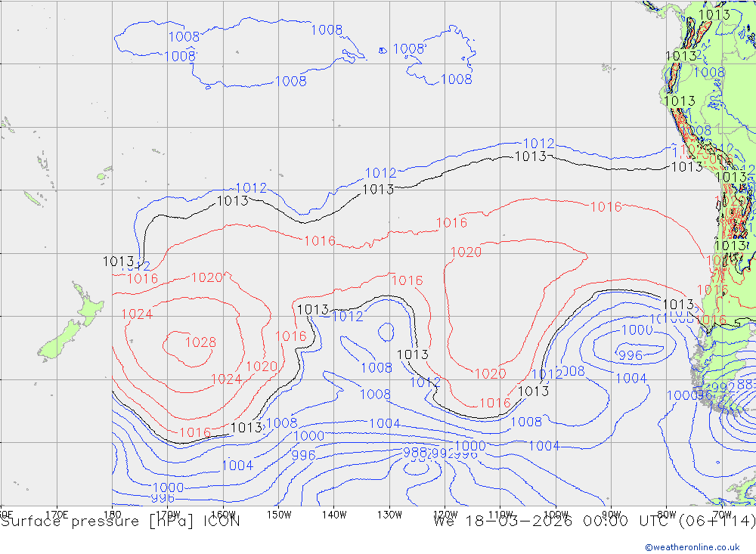Click New Zealand's South Island on the map

point(59,340)
